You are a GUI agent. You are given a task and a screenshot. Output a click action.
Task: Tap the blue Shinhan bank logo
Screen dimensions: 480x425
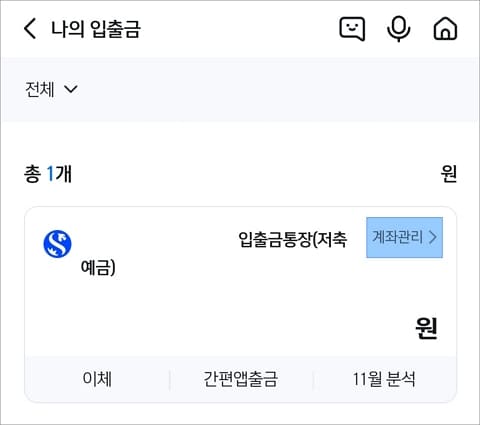pyautogui.click(x=57, y=244)
